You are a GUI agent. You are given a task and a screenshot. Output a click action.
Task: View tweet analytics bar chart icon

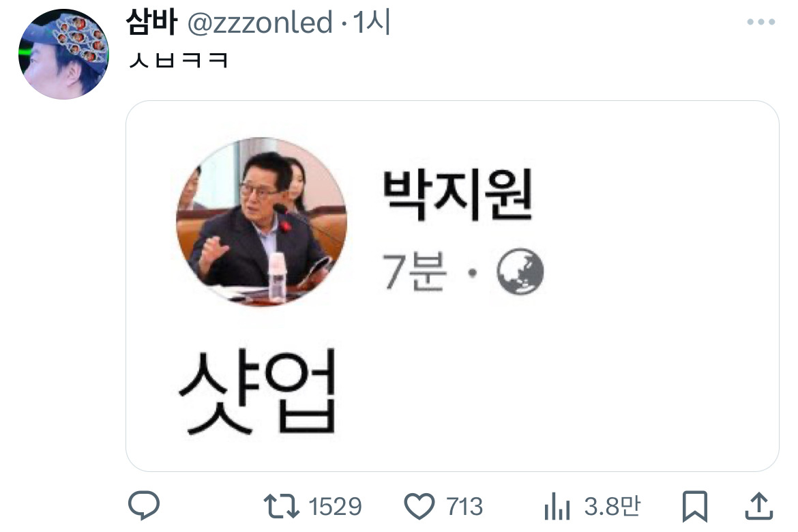coord(557,506)
